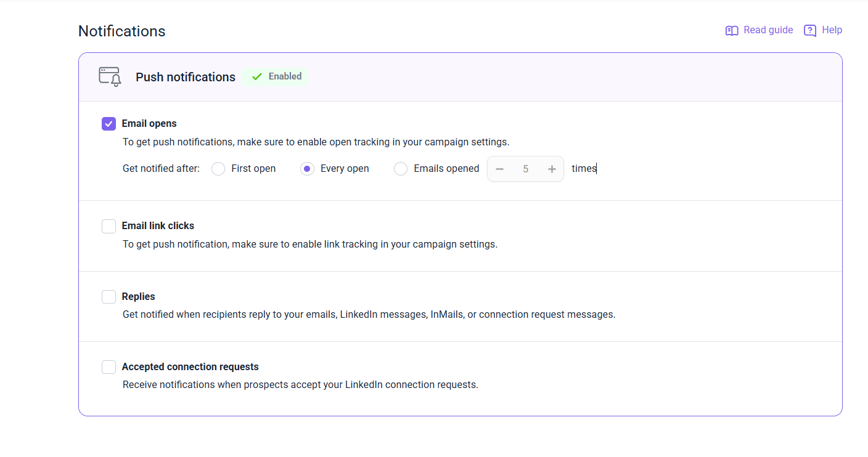Select the Every open radio button

307,169
